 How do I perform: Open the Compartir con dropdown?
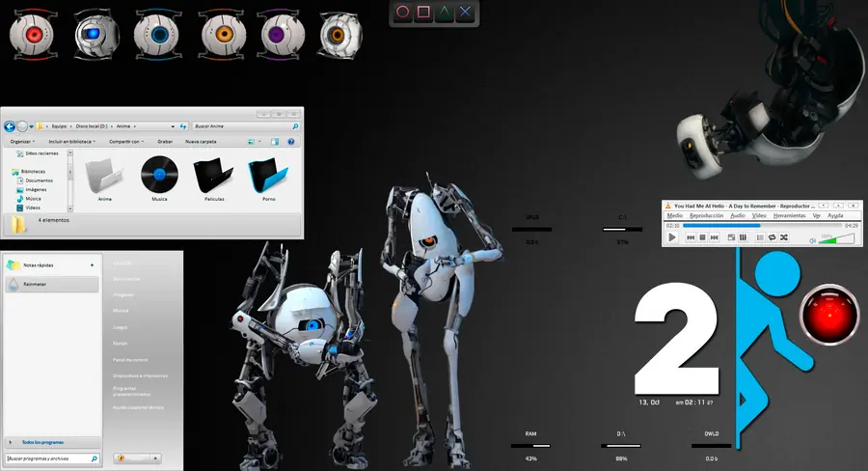[x=126, y=142]
